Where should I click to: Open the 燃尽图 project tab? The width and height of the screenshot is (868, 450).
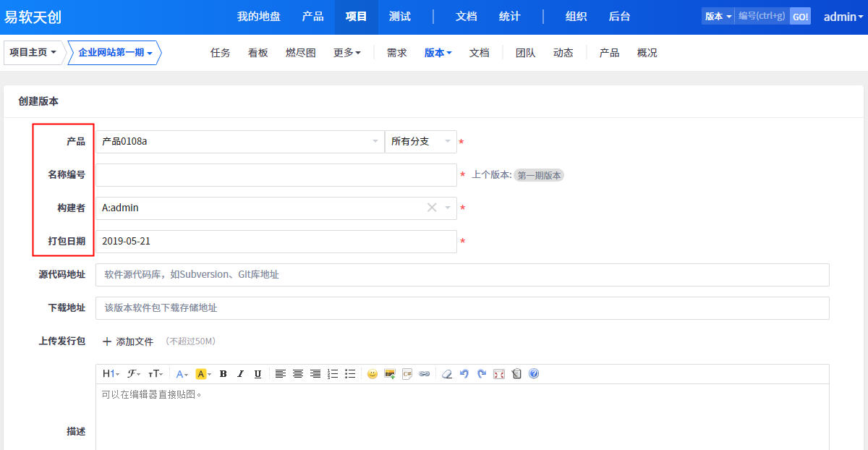pyautogui.click(x=300, y=53)
